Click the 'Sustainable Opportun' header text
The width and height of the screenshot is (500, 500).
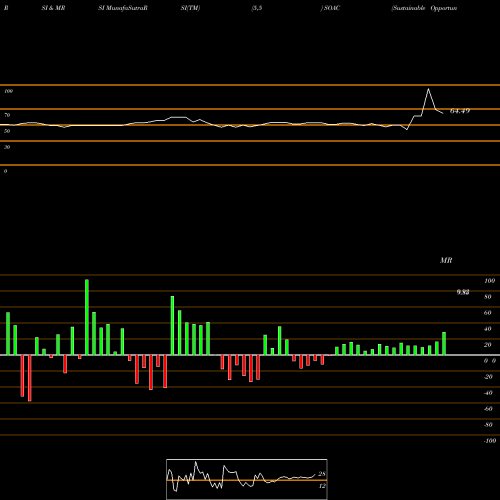[424, 8]
